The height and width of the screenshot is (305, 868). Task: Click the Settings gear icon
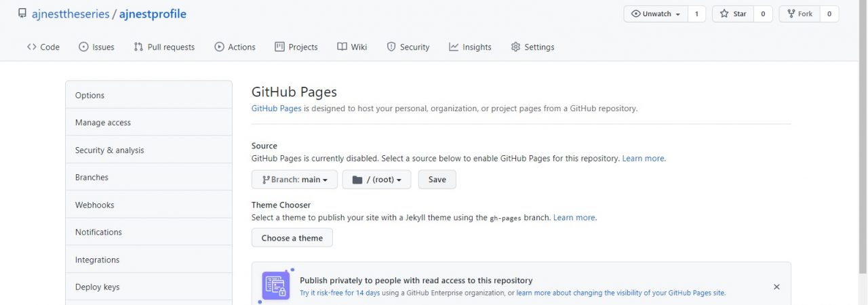tap(515, 47)
